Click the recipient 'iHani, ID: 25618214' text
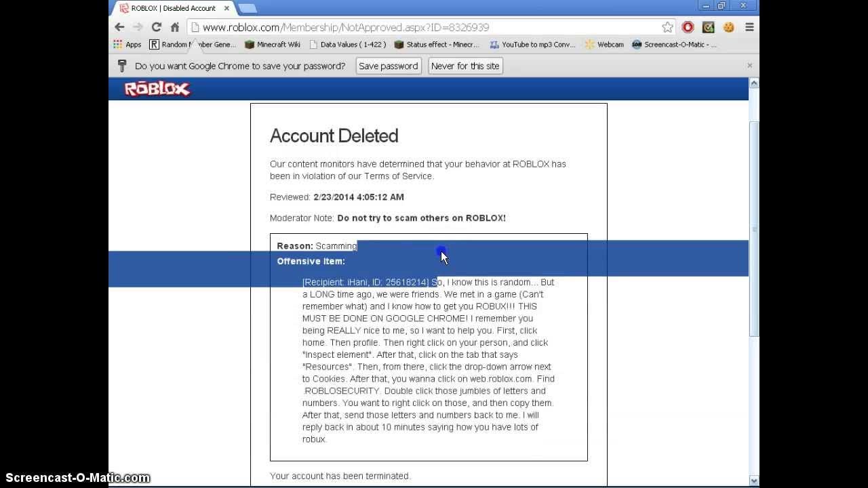This screenshot has height=488, width=868. coord(366,282)
